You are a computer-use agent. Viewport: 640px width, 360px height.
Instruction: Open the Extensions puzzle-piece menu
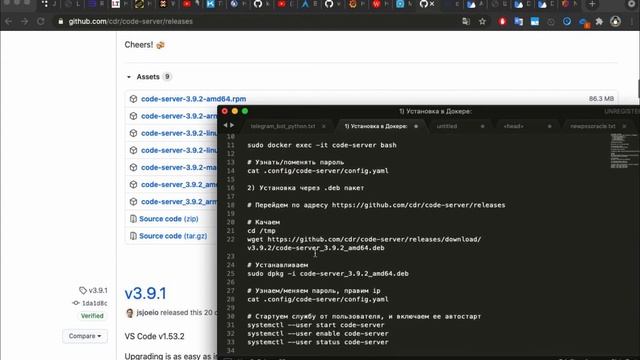point(599,21)
